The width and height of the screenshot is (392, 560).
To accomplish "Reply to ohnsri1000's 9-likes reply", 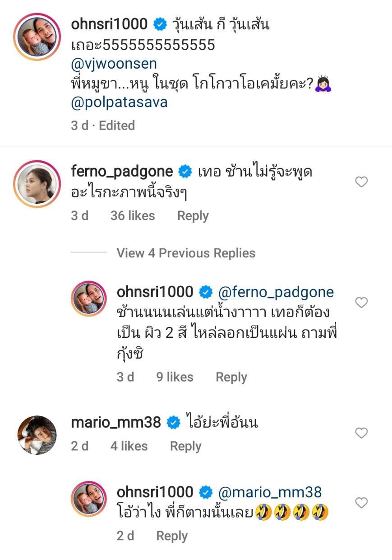I will [231, 377].
